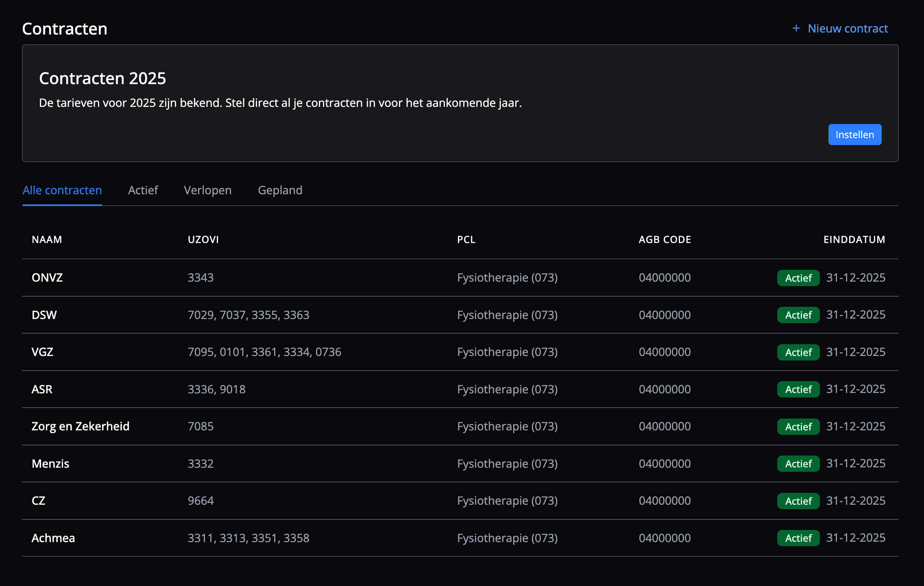This screenshot has height=586, width=924.
Task: Click the Zorg en Zekerheid contract
Action: pos(81,426)
